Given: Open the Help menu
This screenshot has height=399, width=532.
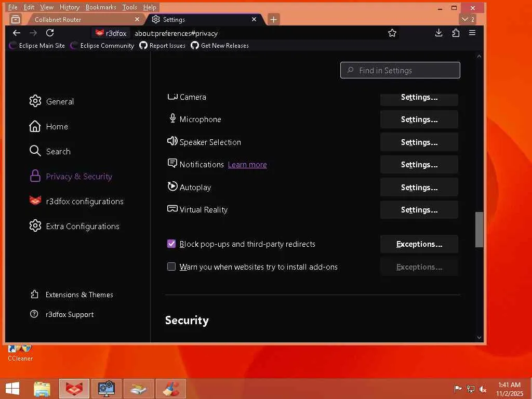Looking at the screenshot, I should (150, 7).
